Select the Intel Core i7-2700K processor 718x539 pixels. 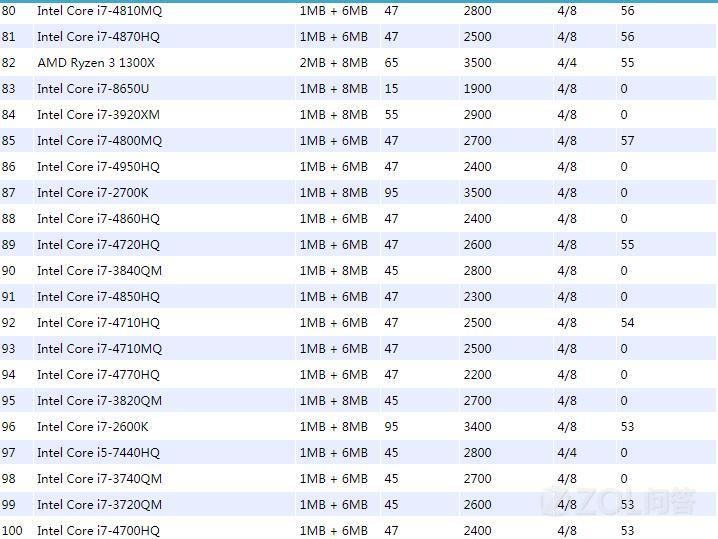pos(92,193)
